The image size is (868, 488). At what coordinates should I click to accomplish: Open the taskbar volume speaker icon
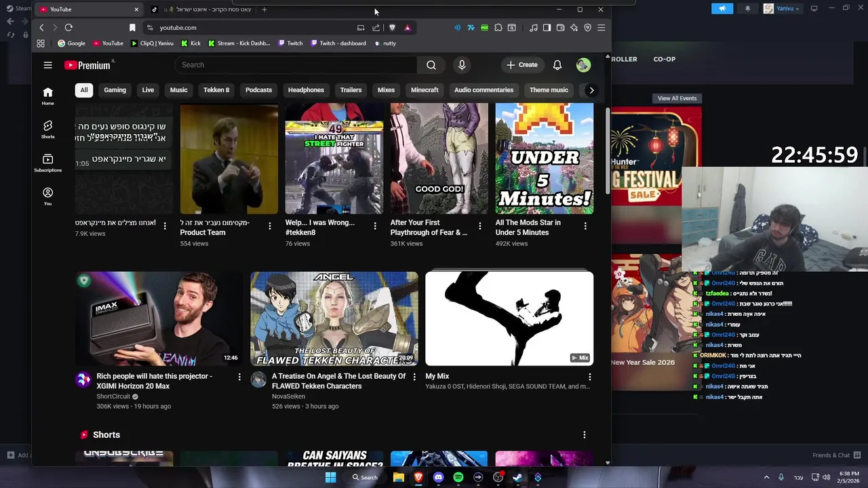pos(827,477)
